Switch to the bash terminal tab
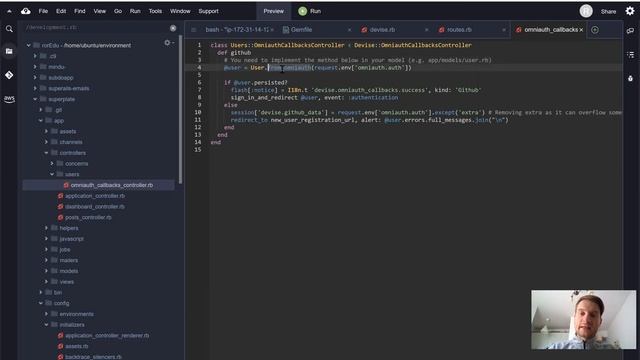 [237, 30]
